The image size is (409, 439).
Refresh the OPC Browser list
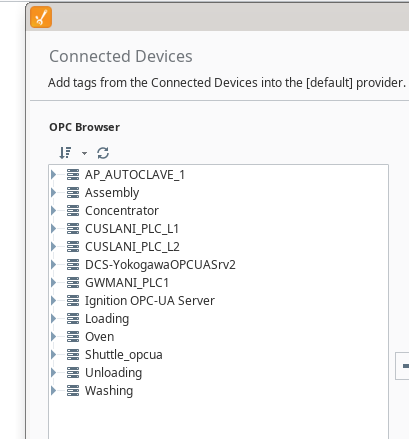pos(103,153)
